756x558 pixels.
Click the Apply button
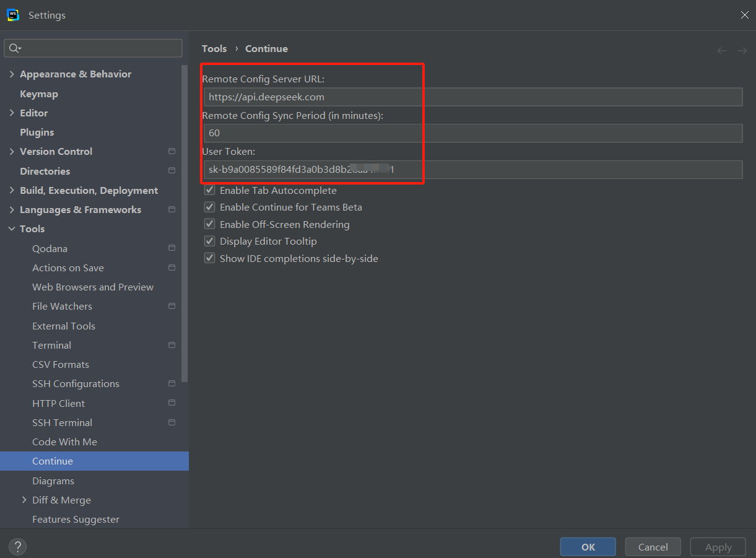[718, 547]
